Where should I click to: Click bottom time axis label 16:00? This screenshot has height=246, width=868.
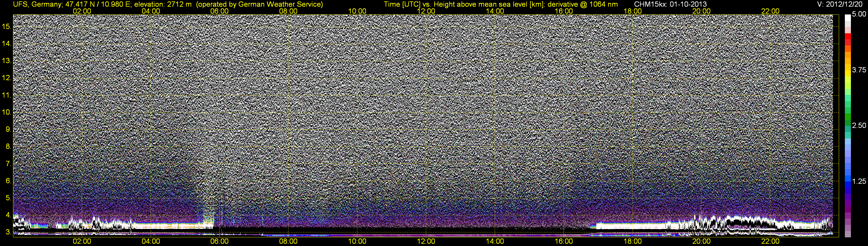564,241
